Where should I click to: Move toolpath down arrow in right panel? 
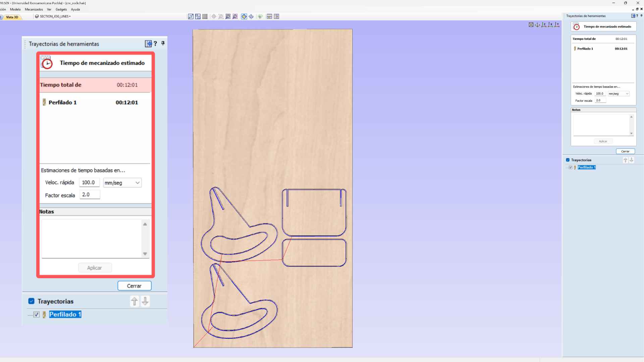click(631, 160)
